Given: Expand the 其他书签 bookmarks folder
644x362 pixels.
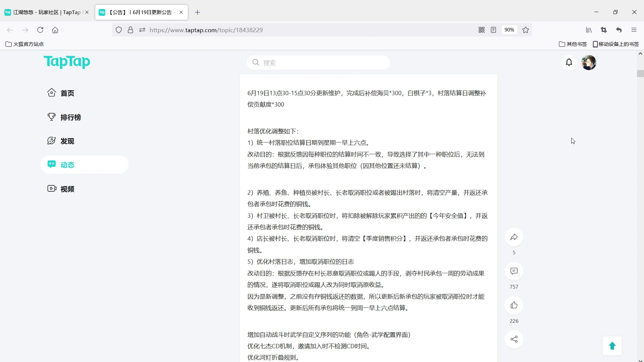Looking at the screenshot, I should tap(573, 44).
